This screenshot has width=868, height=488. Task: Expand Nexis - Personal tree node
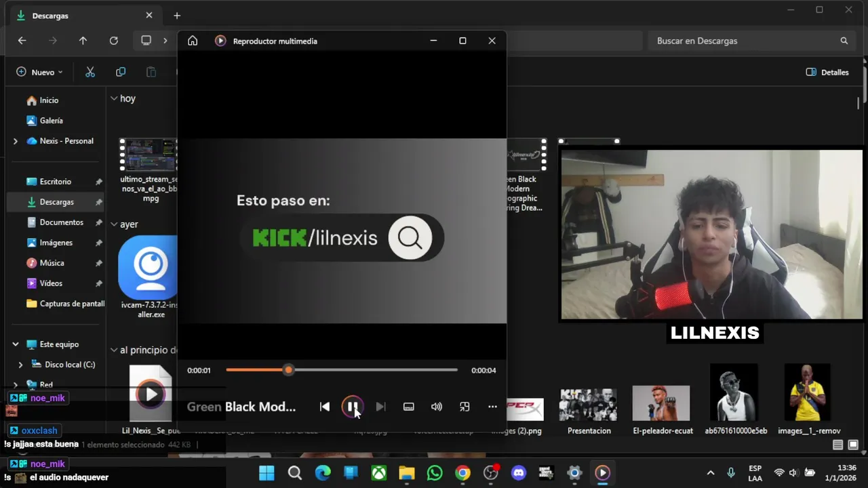point(16,141)
